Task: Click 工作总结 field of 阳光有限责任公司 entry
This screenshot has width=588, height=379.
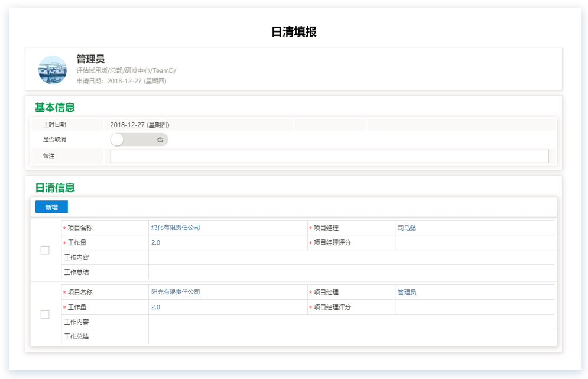Action: (x=352, y=336)
